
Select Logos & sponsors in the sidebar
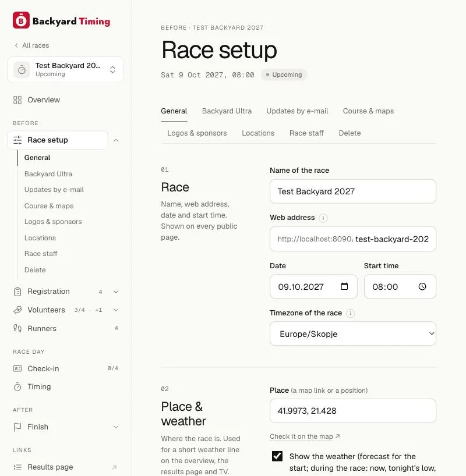tap(53, 222)
